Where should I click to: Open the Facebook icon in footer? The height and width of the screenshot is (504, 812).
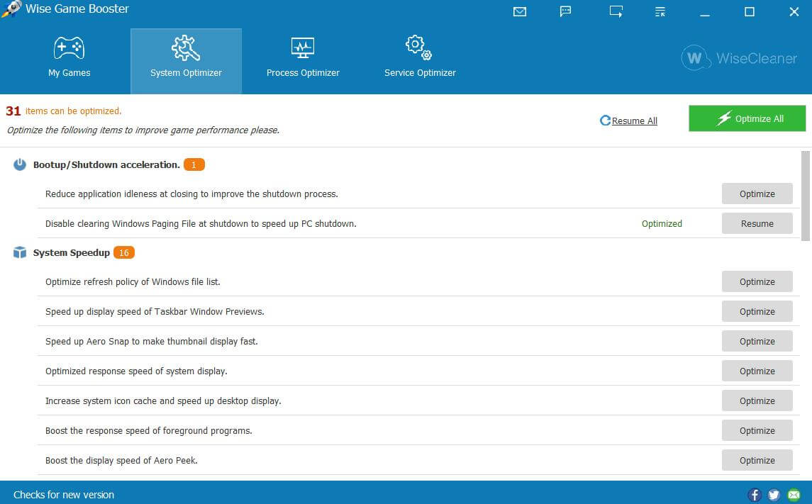pyautogui.click(x=755, y=495)
